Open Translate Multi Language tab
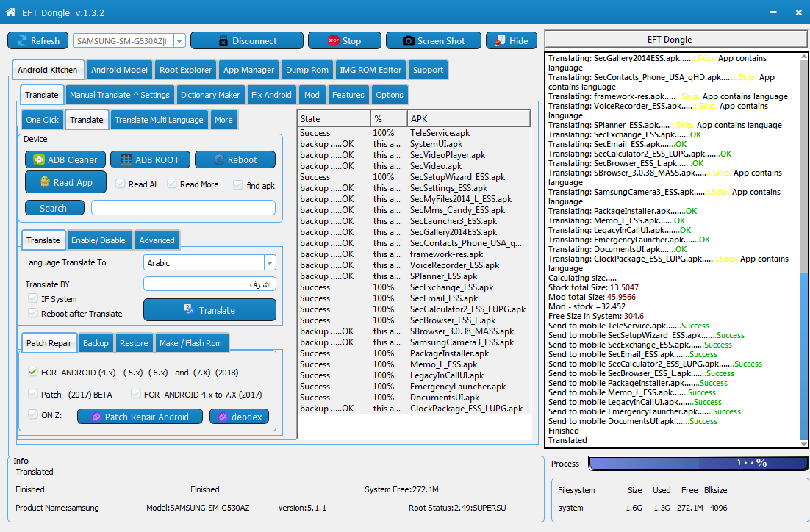The width and height of the screenshot is (810, 532). point(159,120)
